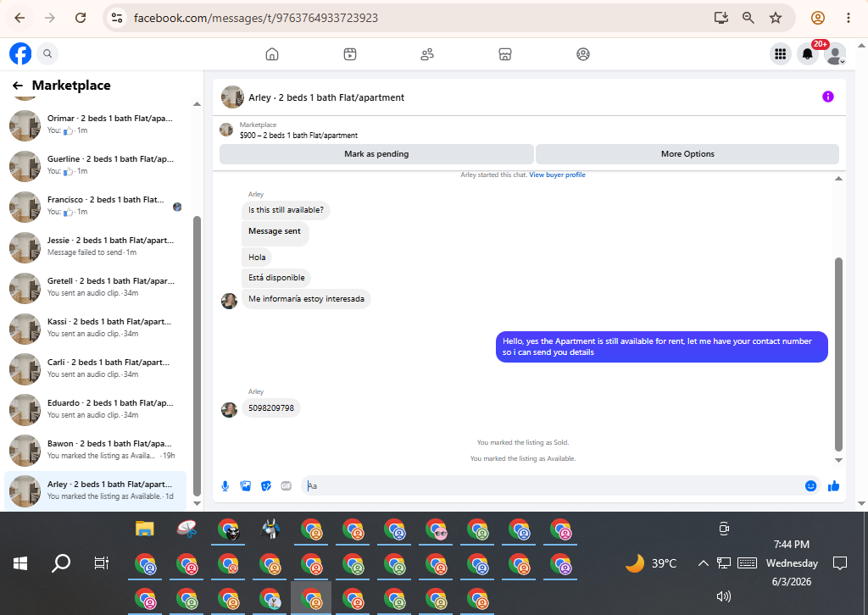This screenshot has width=868, height=615.
Task: Open Bawon conversation
Action: [x=95, y=450]
